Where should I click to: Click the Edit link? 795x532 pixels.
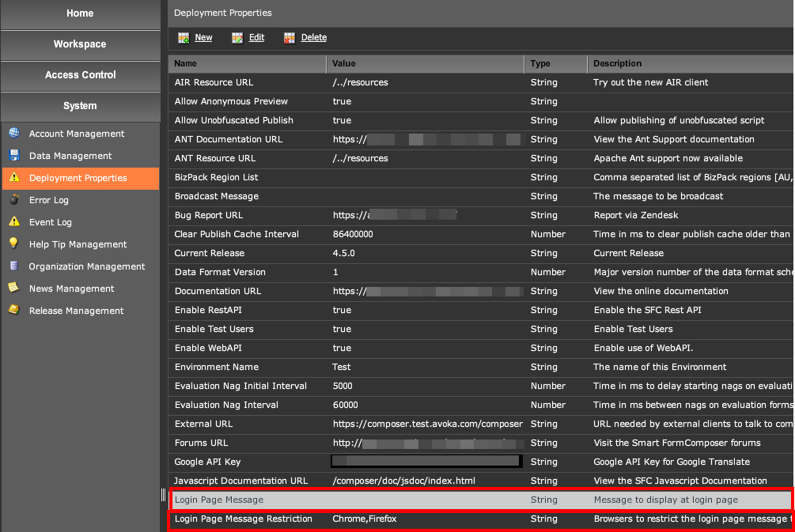tap(256, 37)
